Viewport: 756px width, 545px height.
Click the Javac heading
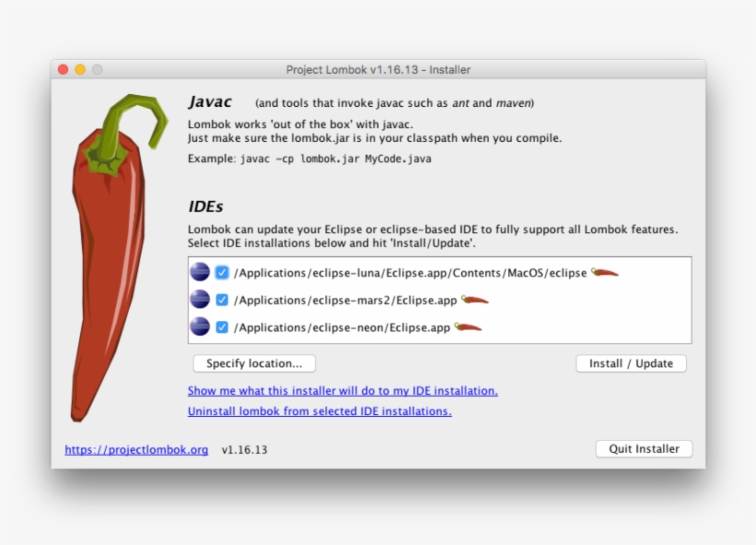(209, 102)
